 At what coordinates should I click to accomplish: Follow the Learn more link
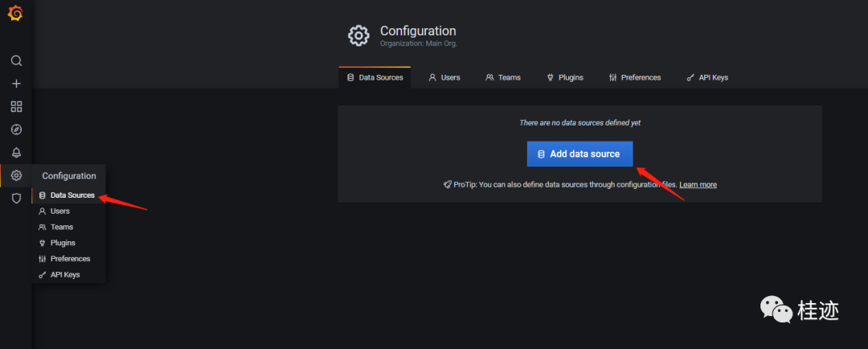pyautogui.click(x=698, y=184)
